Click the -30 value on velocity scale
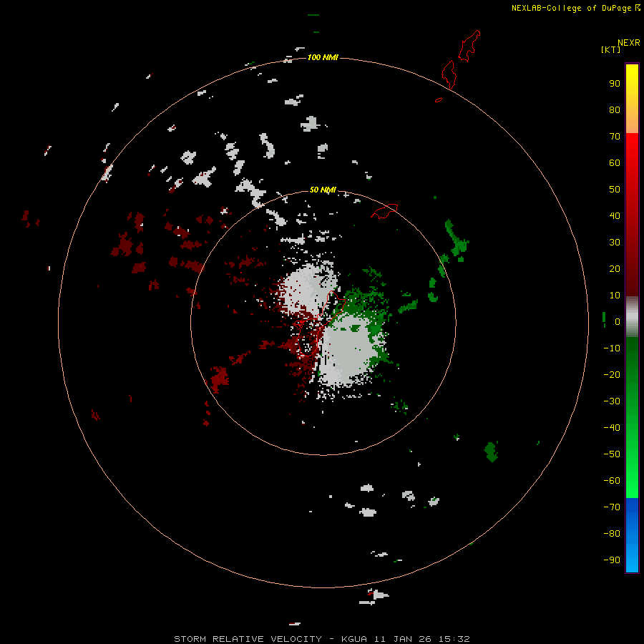The image size is (644, 644). tap(612, 401)
